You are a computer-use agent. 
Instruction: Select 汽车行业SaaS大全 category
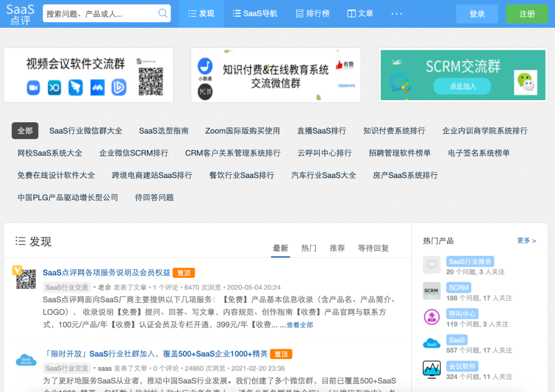point(324,176)
